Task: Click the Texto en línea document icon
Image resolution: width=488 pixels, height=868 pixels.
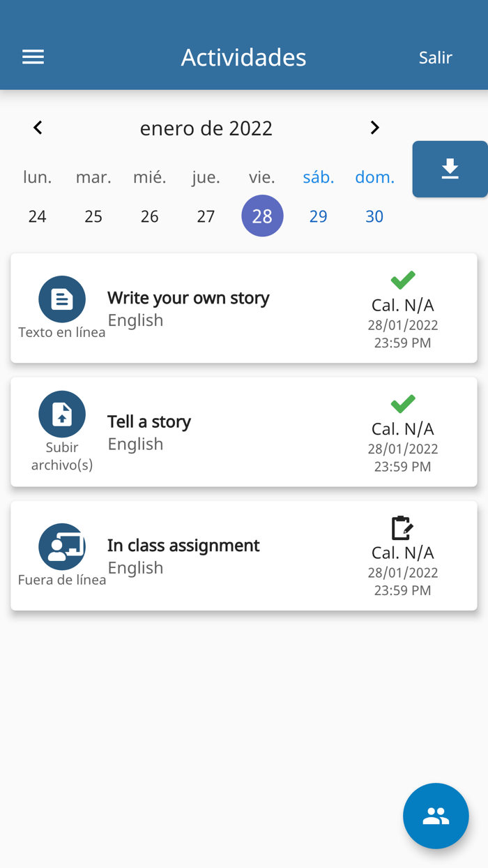Action: (62, 299)
